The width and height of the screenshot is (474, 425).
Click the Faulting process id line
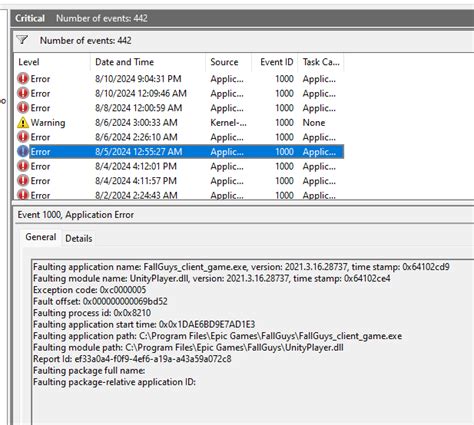click(92, 313)
